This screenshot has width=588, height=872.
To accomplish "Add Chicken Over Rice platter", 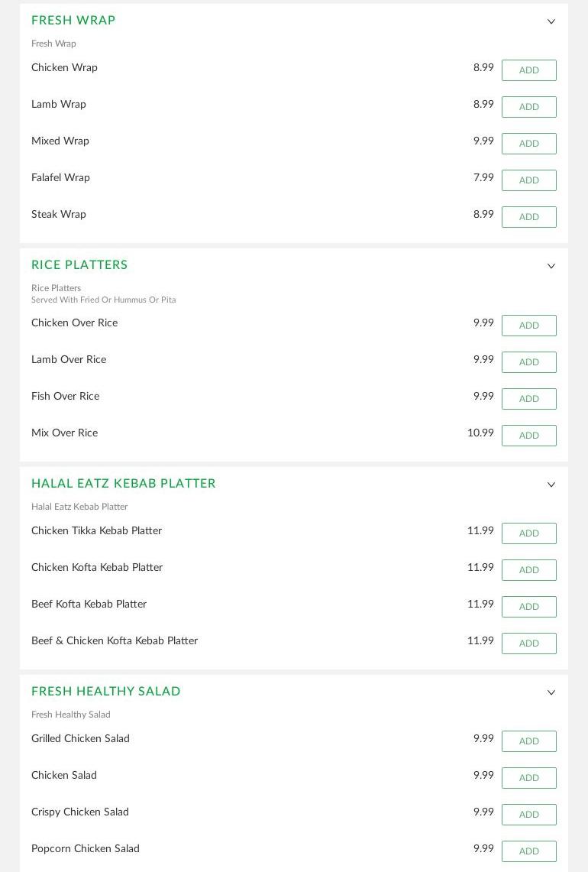I will click(x=528, y=326).
